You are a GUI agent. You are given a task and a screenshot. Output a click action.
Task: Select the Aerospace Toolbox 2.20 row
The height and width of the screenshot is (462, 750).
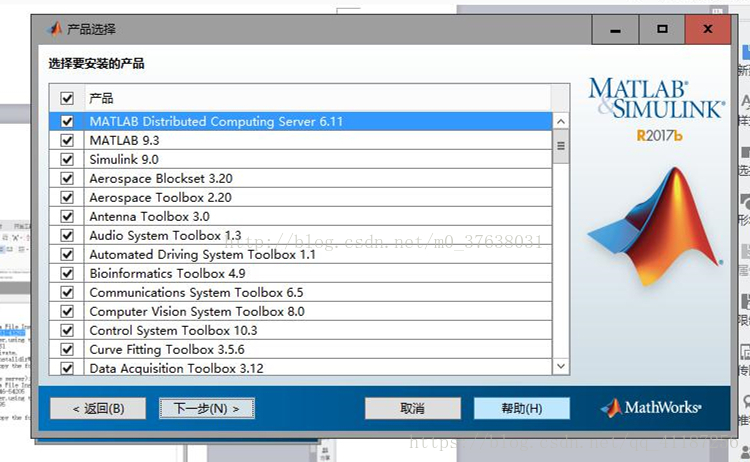point(318,198)
